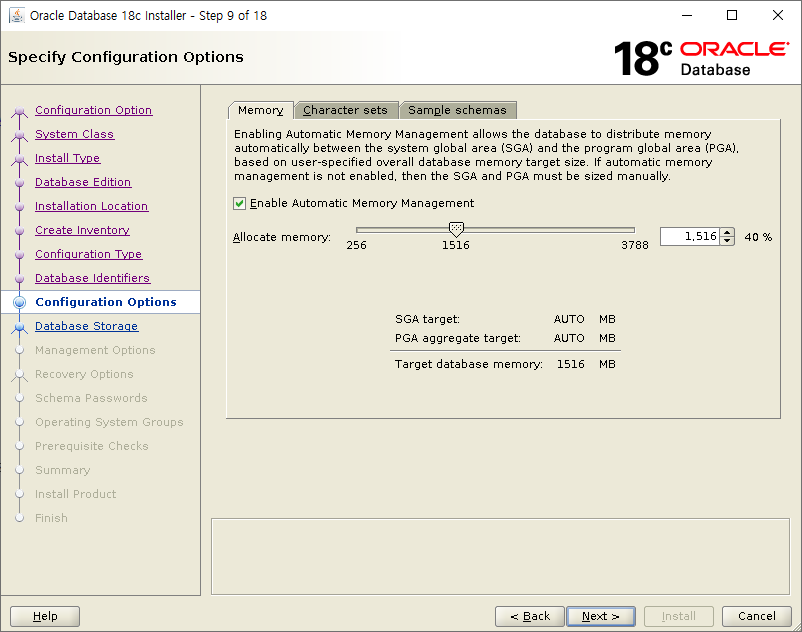The image size is (802, 632).
Task: Click the Configuration Options step bullet icon
Action: pyautogui.click(x=19, y=302)
